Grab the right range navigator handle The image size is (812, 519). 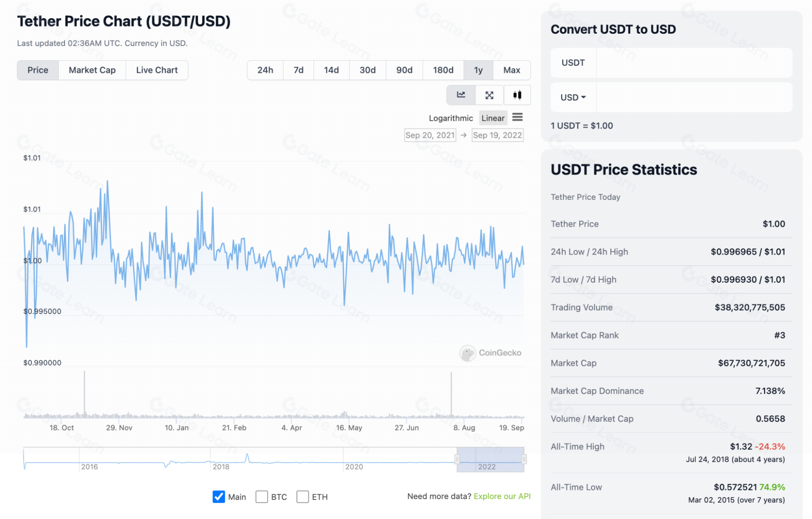(x=524, y=459)
